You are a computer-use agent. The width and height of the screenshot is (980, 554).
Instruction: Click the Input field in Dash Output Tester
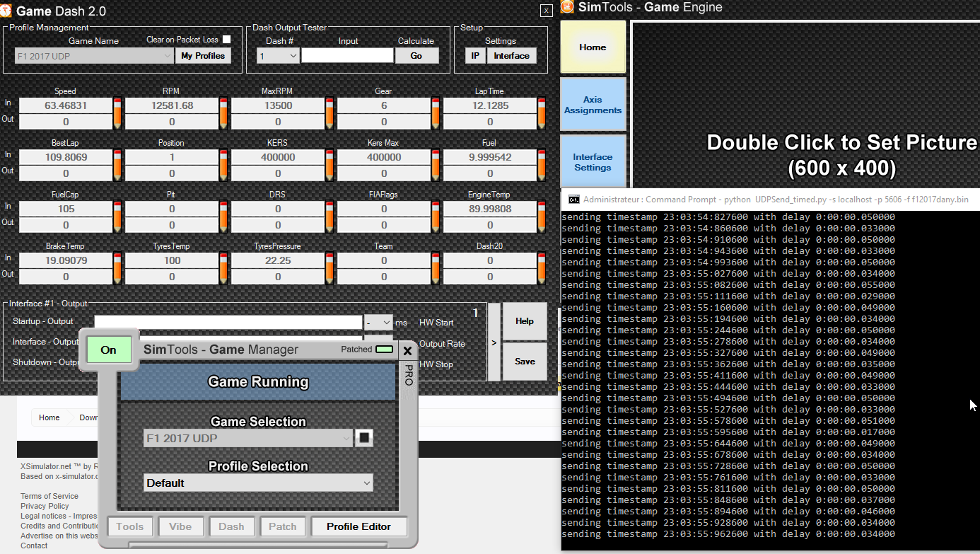point(347,56)
